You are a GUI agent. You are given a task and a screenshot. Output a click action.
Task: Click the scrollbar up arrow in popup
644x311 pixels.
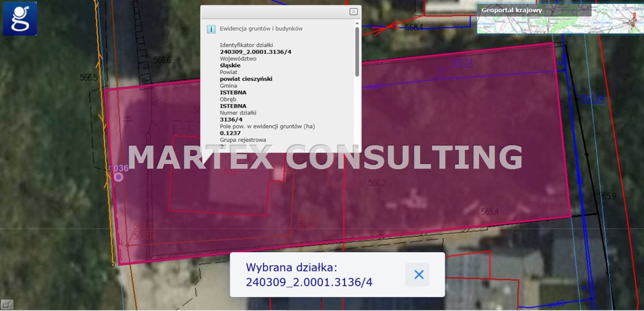[x=357, y=23]
